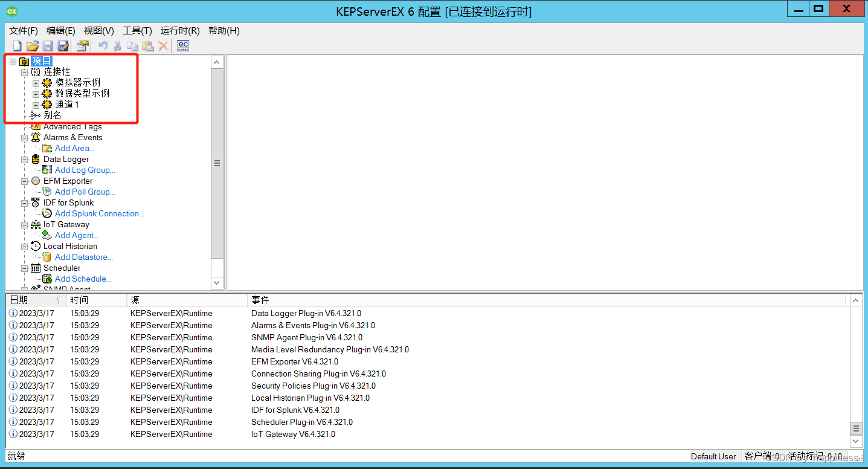Sort the log by the 日期 column header

36,300
